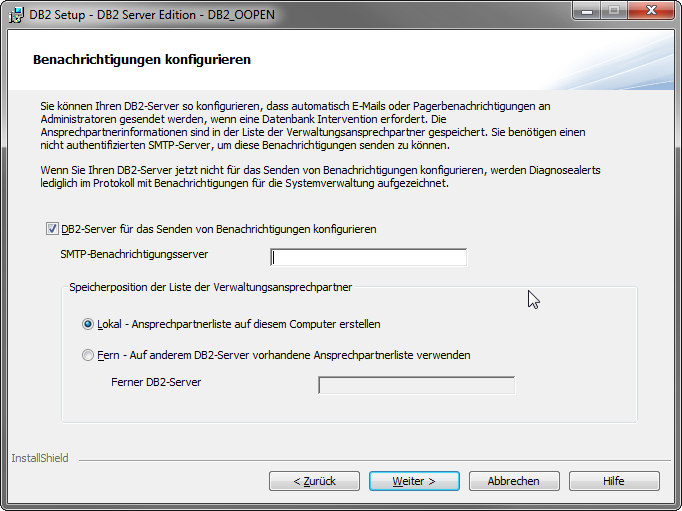The height and width of the screenshot is (511, 682).
Task: Continue with the Weiter button
Action: (414, 481)
